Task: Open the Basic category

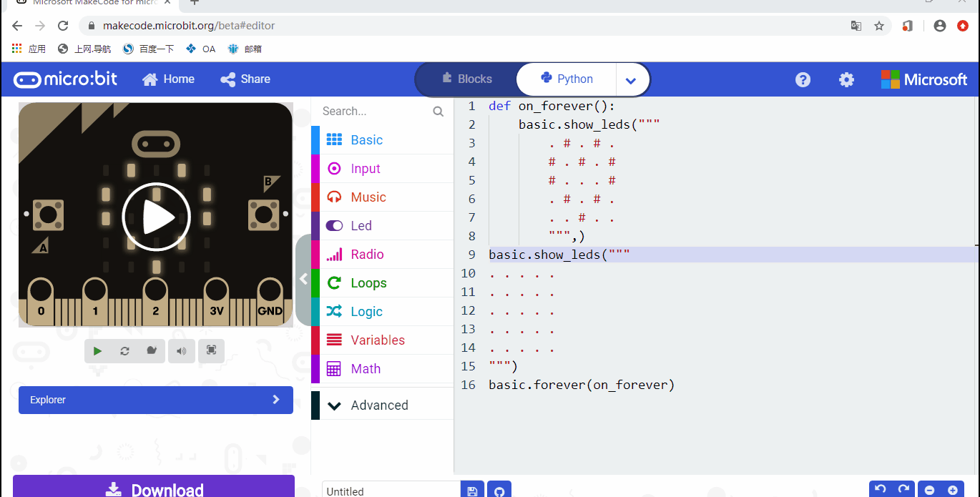Action: pos(383,140)
